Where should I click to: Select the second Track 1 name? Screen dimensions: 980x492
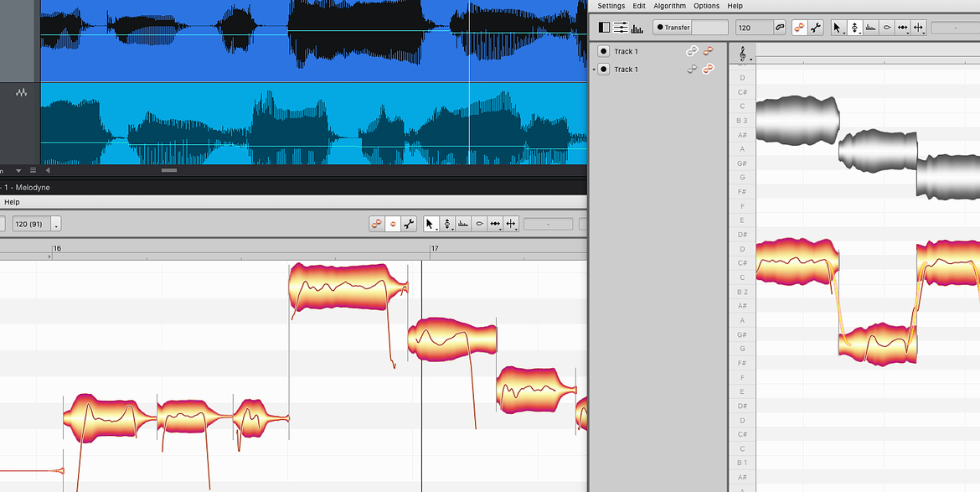pos(627,70)
